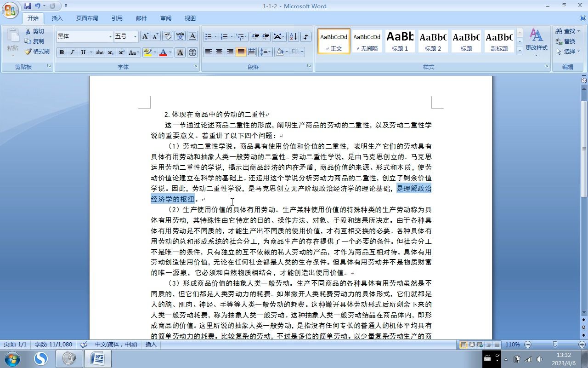Open the line spacing dropdown

[266, 52]
